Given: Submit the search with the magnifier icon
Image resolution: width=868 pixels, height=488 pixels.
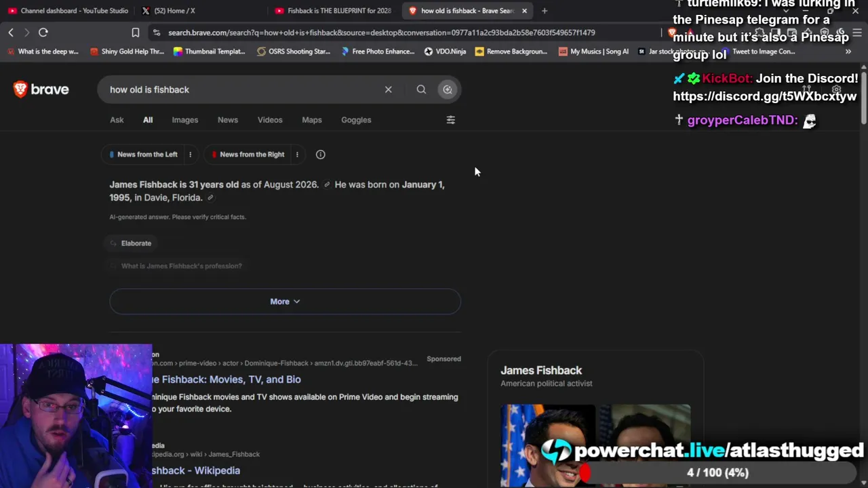Looking at the screenshot, I should (421, 89).
